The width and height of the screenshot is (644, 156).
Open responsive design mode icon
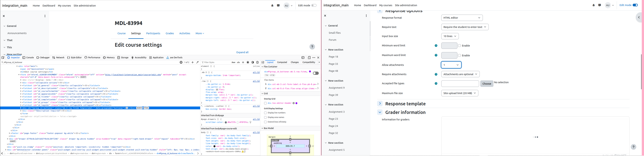pos(309,58)
